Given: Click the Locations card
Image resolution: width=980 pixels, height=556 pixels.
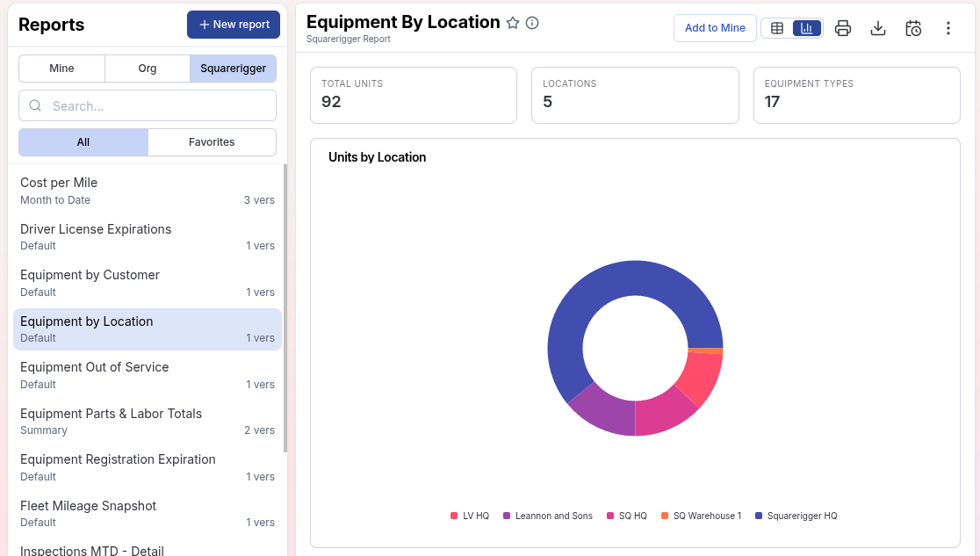Looking at the screenshot, I should click(635, 95).
